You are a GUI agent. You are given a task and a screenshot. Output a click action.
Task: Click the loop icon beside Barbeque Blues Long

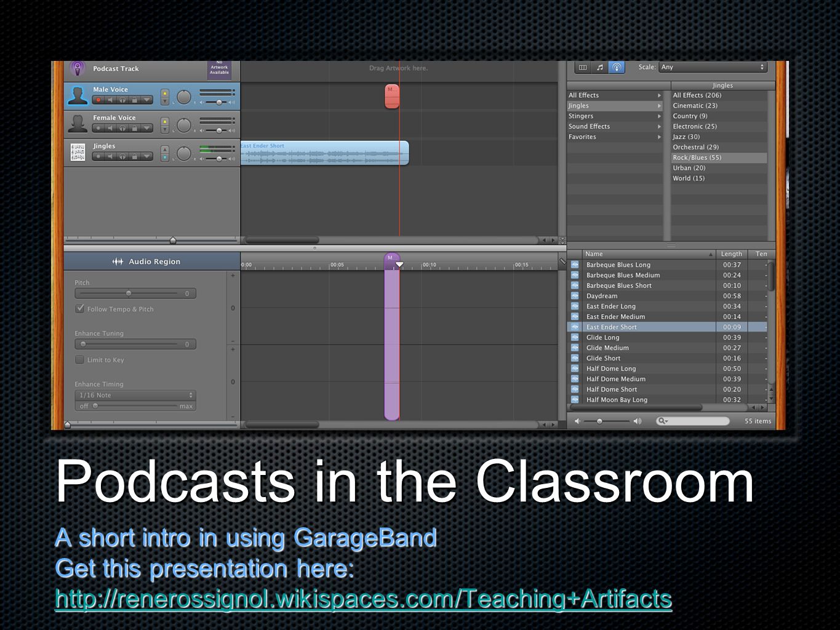[x=575, y=265]
